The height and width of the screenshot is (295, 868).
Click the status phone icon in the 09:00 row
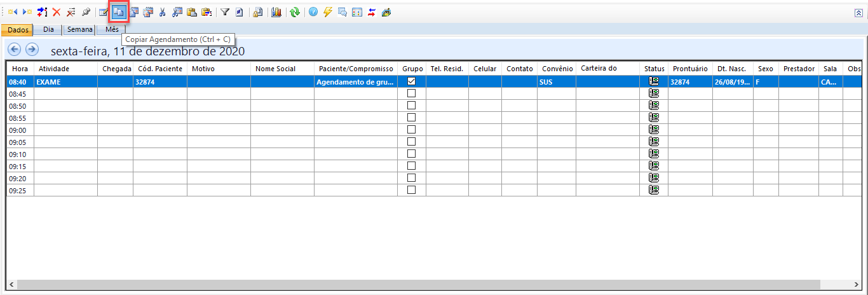[x=654, y=130]
